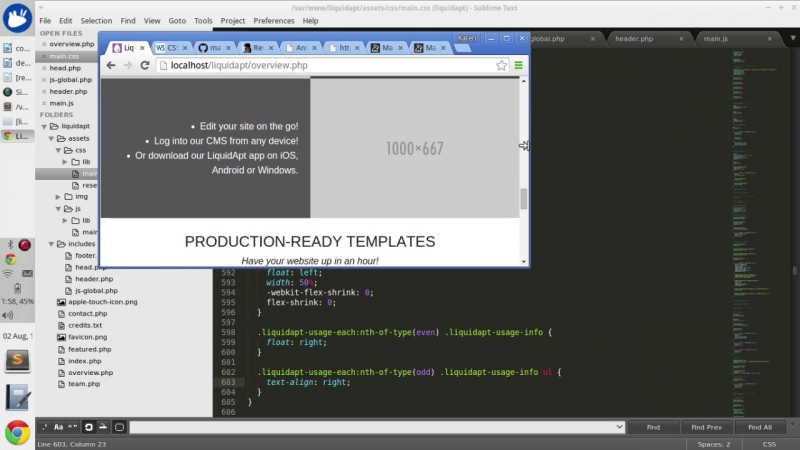Switch to the GitHub Chrome tab
Screen dimensions: 800x450
click(x=215, y=48)
